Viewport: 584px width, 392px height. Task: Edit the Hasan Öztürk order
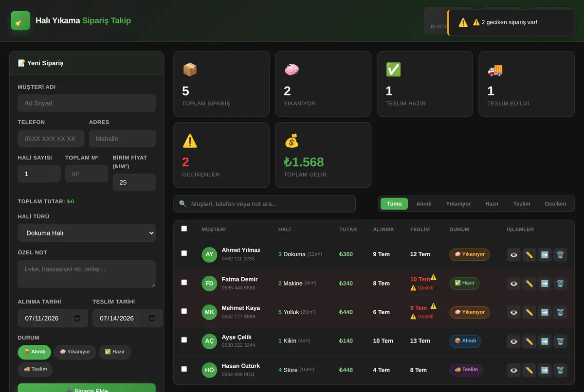(529, 370)
